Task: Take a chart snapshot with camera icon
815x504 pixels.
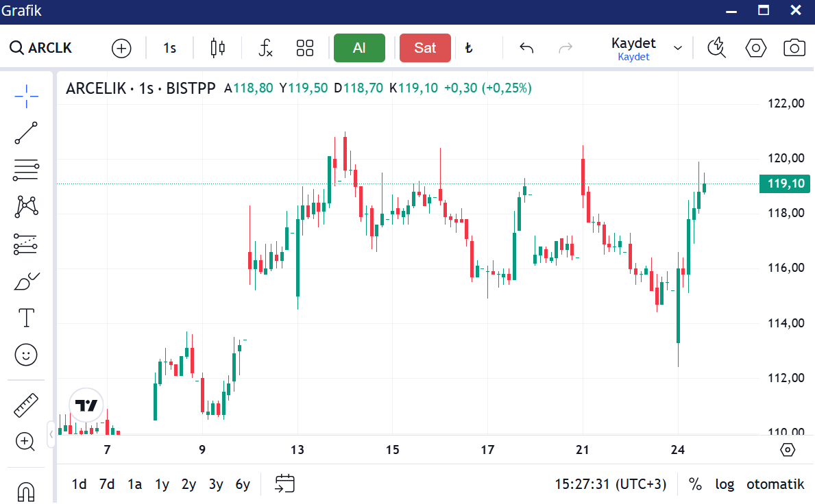Action: (794, 48)
